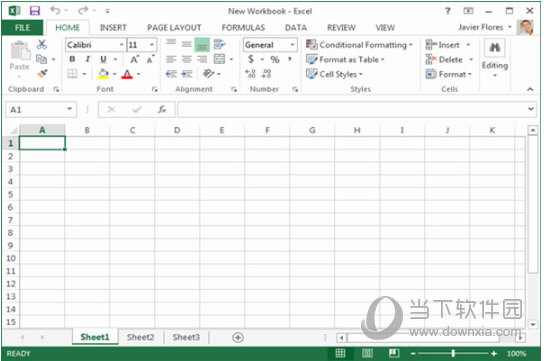Collapse the ribbon
Image resolution: width=546 pixels, height=361 pixels.
pyautogui.click(x=530, y=89)
